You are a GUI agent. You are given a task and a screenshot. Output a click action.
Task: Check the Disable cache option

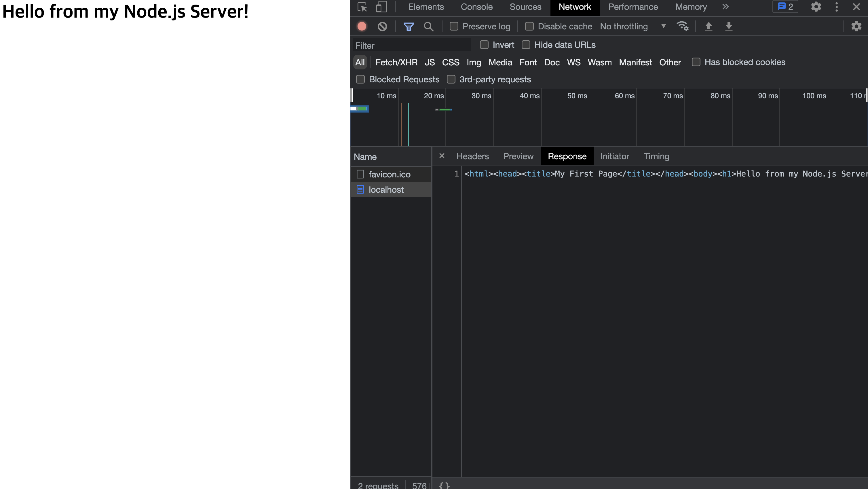[x=529, y=26]
